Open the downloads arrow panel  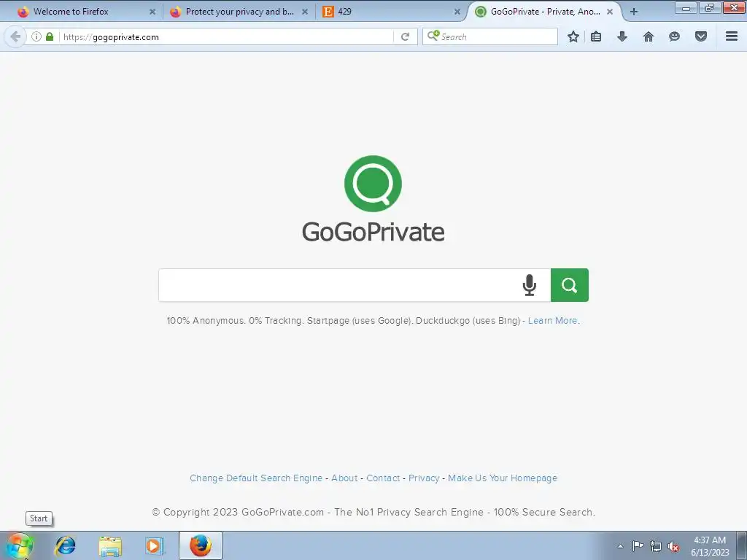tap(622, 36)
